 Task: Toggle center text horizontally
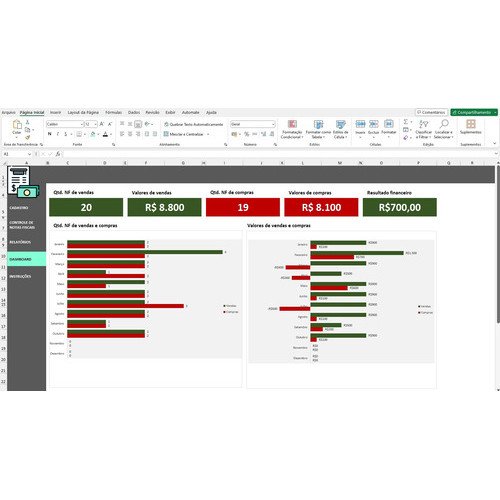[130, 134]
